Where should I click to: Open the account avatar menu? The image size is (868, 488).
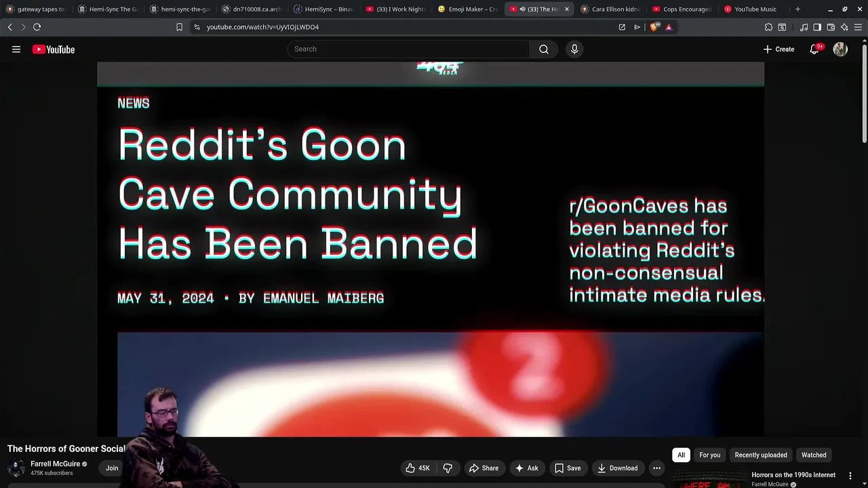click(840, 49)
